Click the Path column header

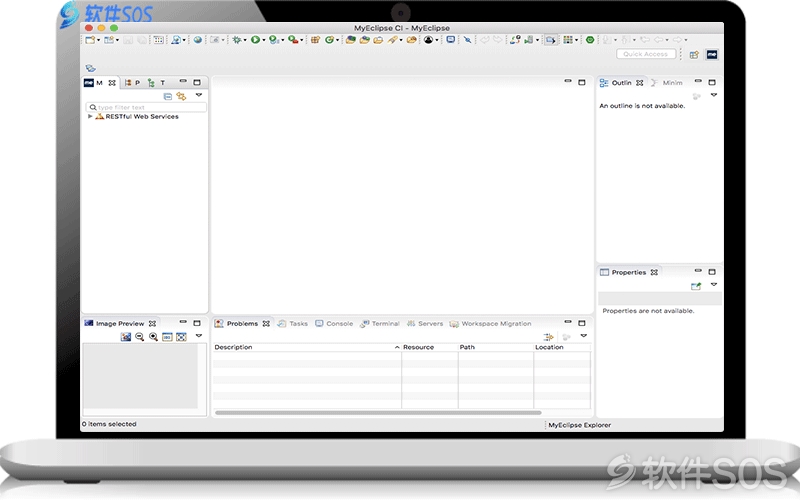click(x=495, y=347)
